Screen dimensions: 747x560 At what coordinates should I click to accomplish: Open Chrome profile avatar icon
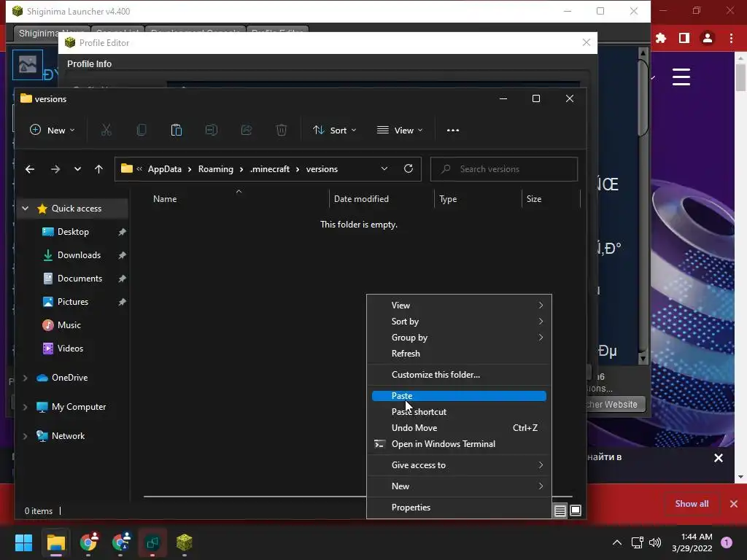click(x=708, y=38)
